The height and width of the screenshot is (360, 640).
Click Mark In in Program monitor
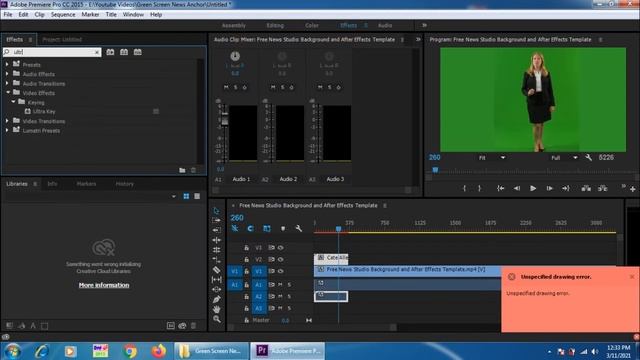click(x=464, y=188)
